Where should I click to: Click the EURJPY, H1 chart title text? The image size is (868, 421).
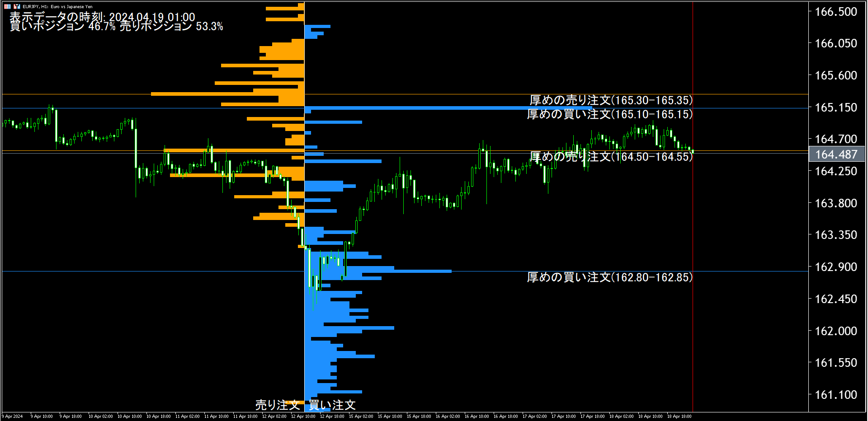[x=57, y=7]
